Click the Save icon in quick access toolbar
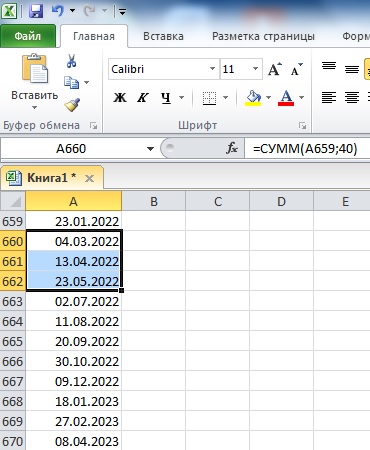Viewport: 370px width, 450px height. coord(36,11)
